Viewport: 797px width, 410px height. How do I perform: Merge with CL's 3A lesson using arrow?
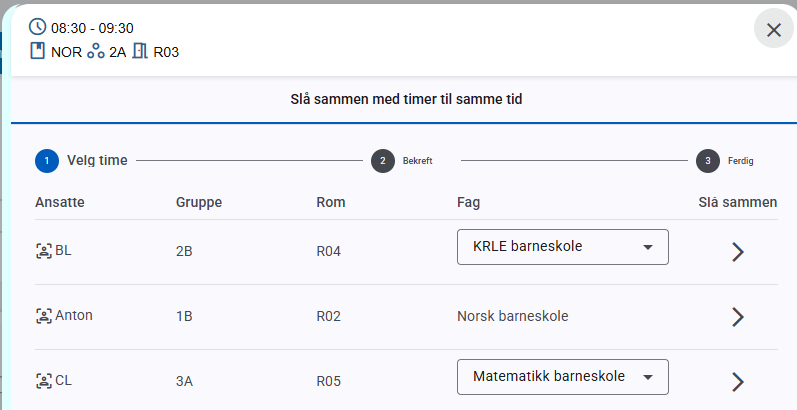(738, 382)
